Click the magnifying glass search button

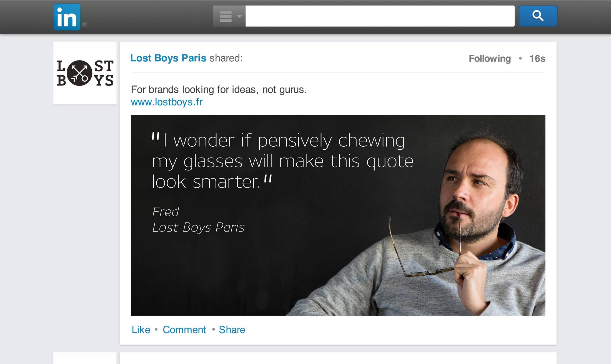pyautogui.click(x=538, y=16)
